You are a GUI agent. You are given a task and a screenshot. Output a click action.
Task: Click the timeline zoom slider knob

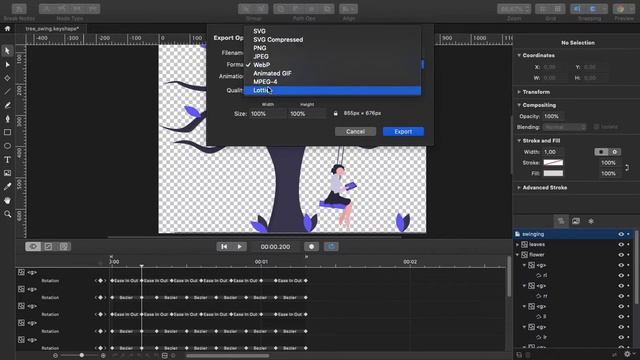(x=82, y=356)
